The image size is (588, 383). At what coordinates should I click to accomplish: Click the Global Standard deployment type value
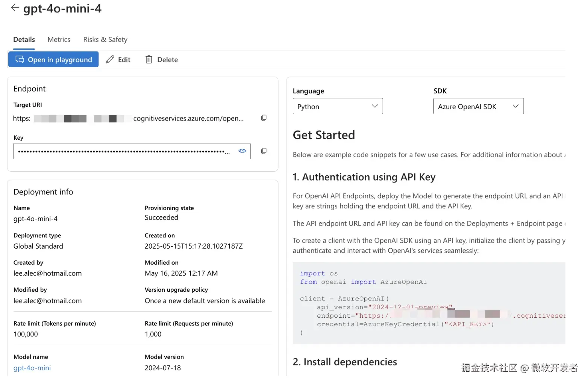pyautogui.click(x=38, y=246)
